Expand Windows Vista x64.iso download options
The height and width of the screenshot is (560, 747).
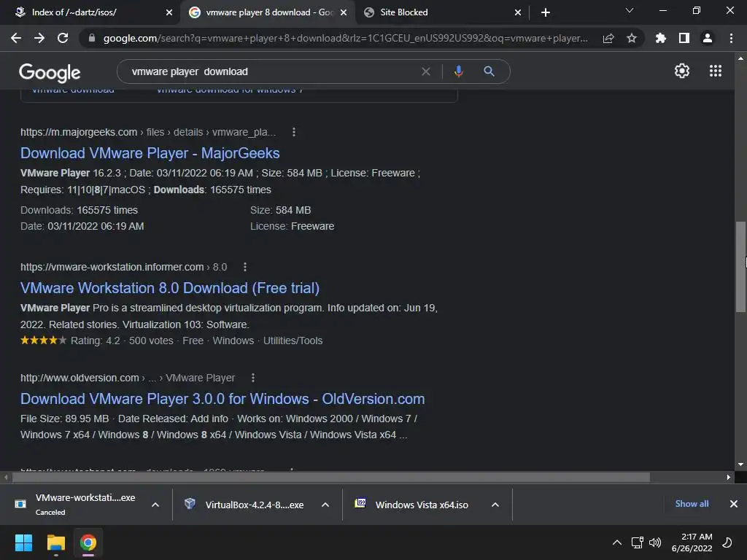click(495, 505)
